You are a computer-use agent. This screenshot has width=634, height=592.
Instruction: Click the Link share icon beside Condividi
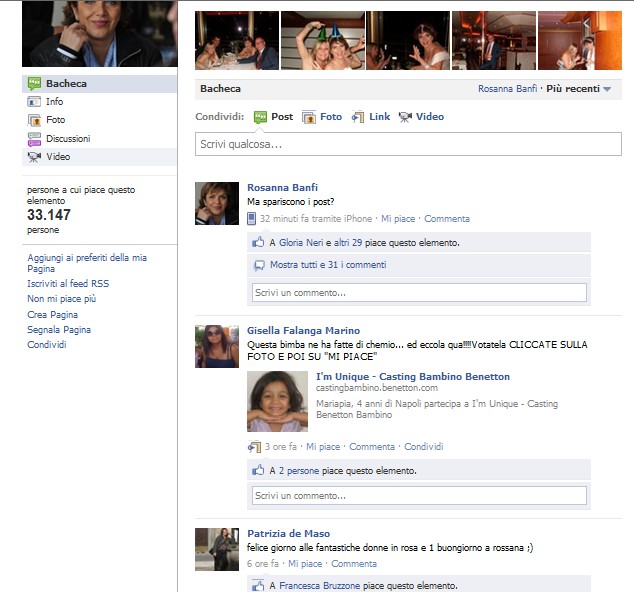pyautogui.click(x=358, y=117)
